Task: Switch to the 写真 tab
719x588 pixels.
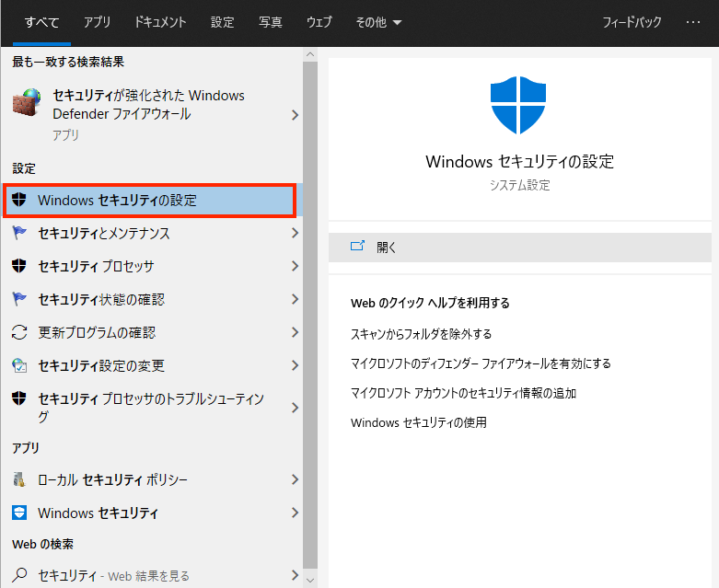Action: (270, 22)
